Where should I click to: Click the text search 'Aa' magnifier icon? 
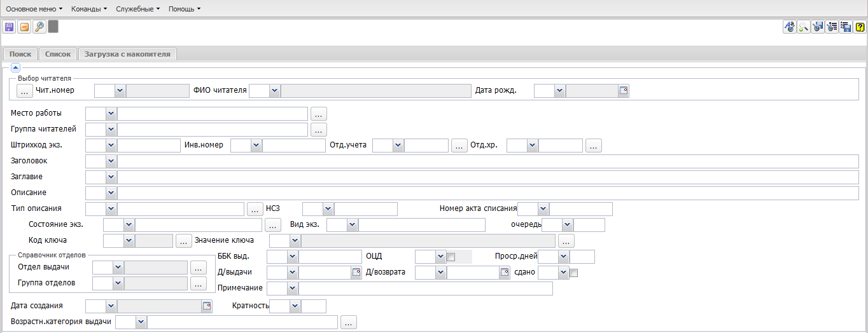click(789, 27)
